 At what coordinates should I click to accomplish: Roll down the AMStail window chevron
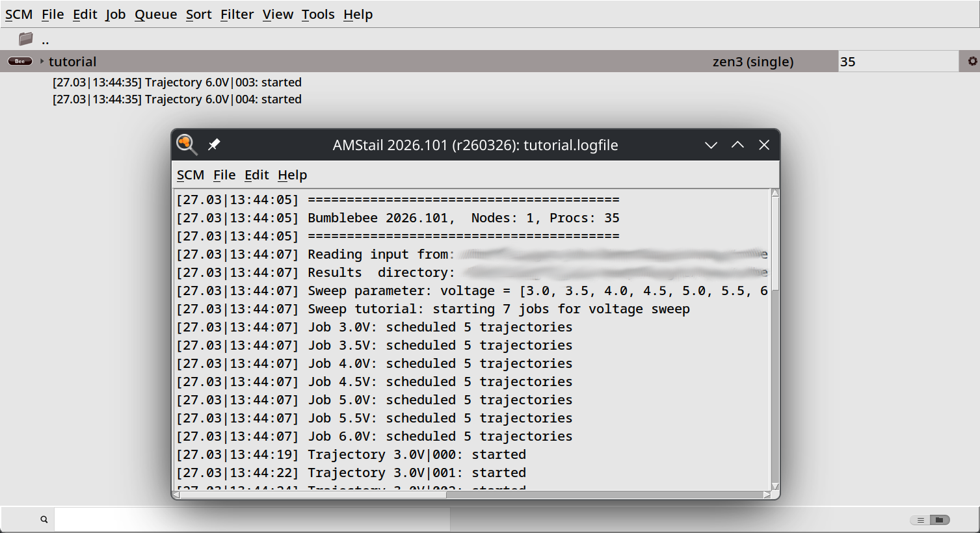[x=711, y=145]
